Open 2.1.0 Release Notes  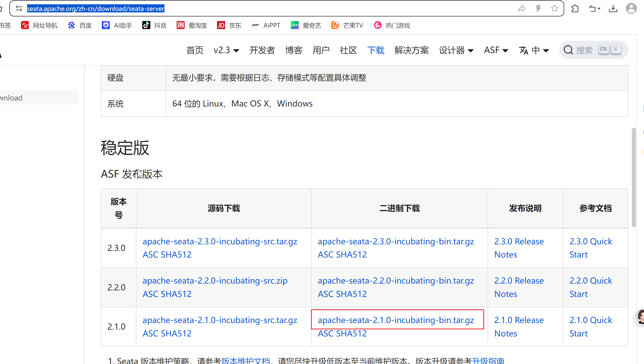click(x=519, y=327)
